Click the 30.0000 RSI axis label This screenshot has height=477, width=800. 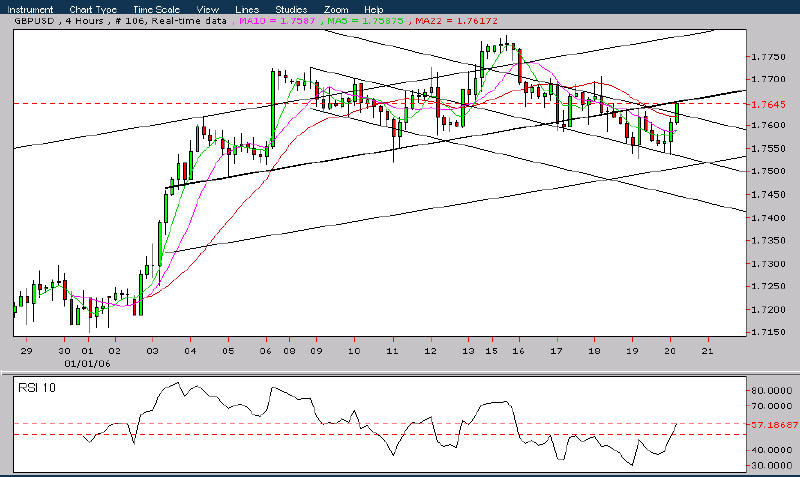point(771,465)
